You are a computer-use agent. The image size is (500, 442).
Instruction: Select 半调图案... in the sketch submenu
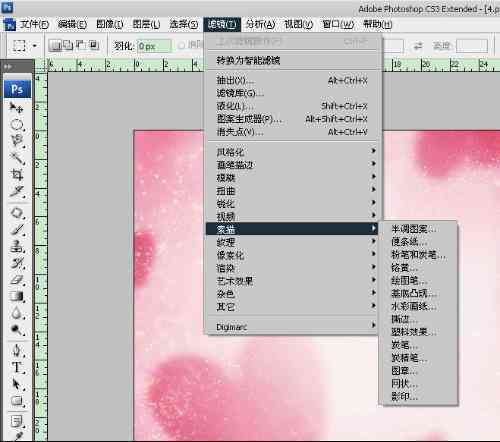(x=420, y=229)
